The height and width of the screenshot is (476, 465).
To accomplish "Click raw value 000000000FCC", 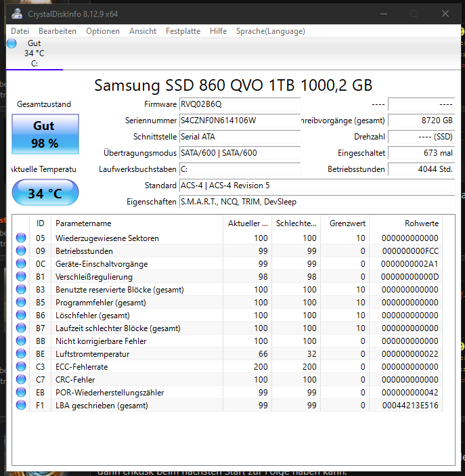I will 410,251.
